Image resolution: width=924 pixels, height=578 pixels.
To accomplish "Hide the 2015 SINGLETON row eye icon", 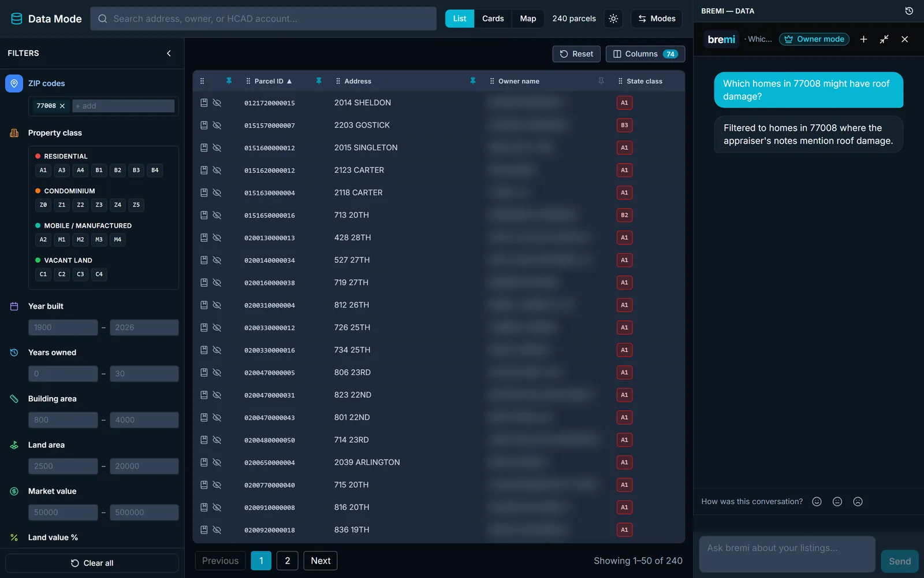I will [x=217, y=147].
